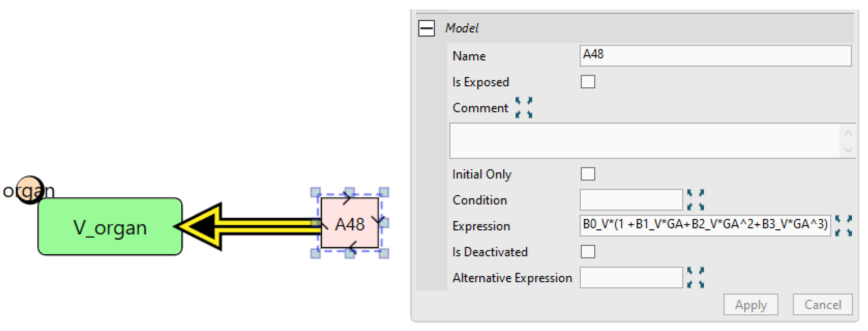Enable the Is Exposed checkbox
The width and height of the screenshot is (868, 331).
(x=588, y=82)
